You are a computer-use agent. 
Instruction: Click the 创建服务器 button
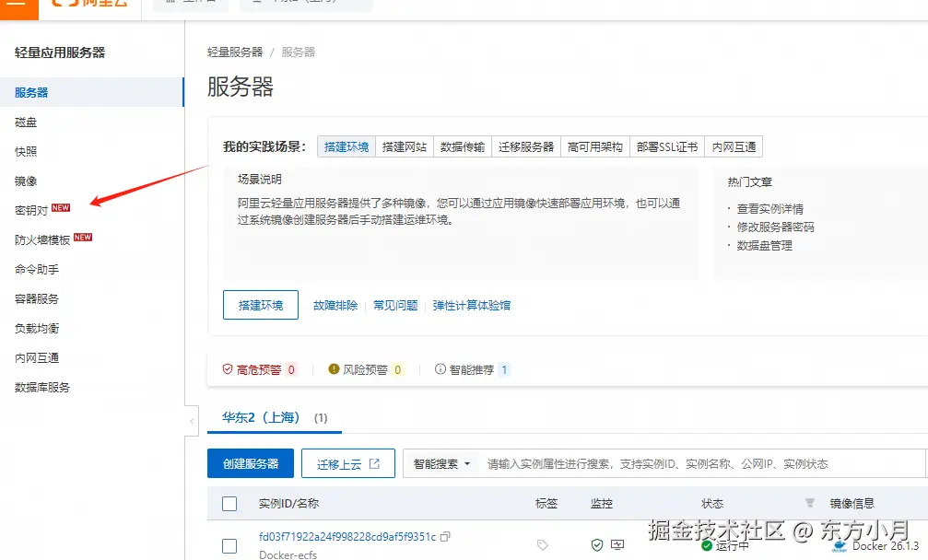pyautogui.click(x=251, y=463)
